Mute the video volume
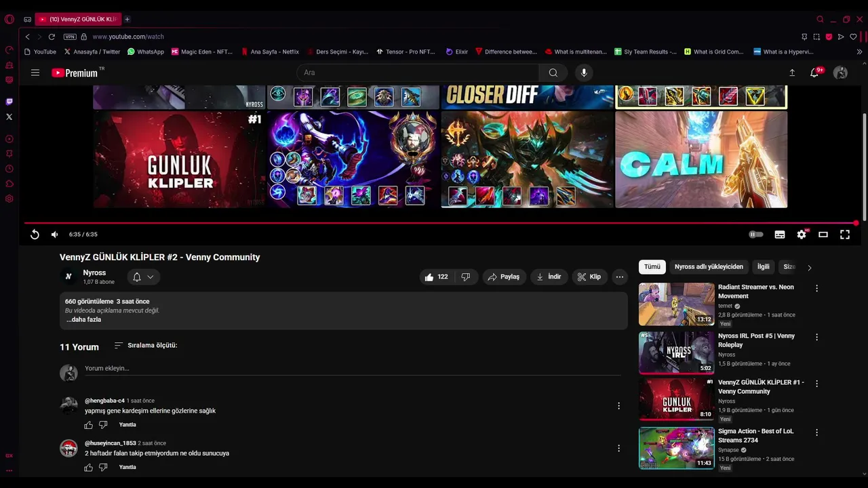868x488 pixels. (x=55, y=235)
